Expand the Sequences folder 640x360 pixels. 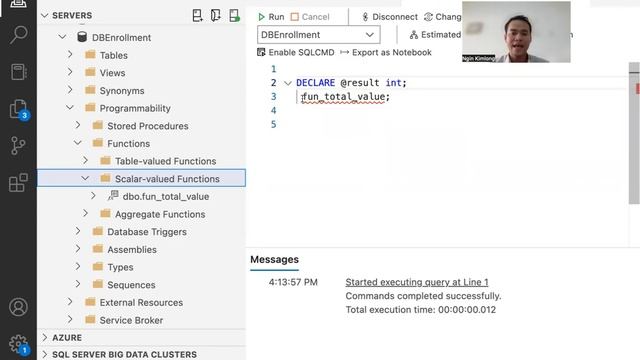point(78,284)
